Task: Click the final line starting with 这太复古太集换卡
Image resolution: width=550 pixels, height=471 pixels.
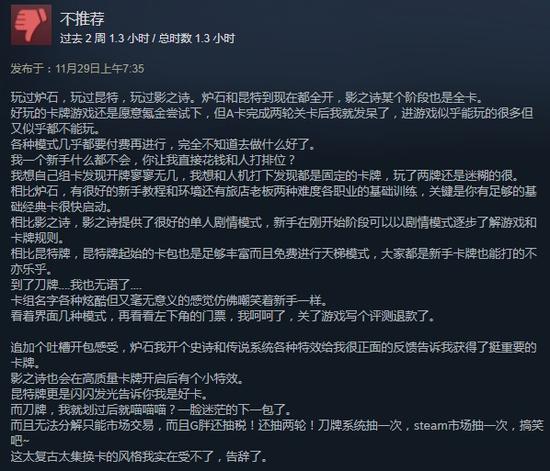Action: [x=139, y=456]
